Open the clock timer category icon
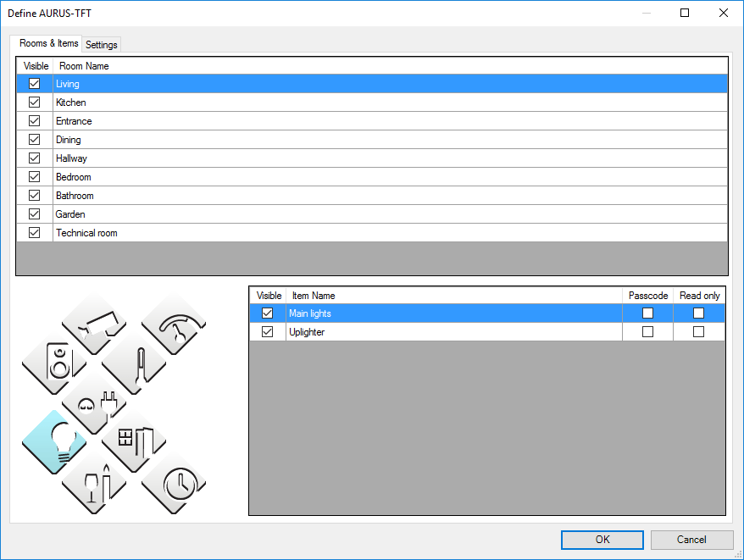The image size is (744, 560). click(x=175, y=482)
